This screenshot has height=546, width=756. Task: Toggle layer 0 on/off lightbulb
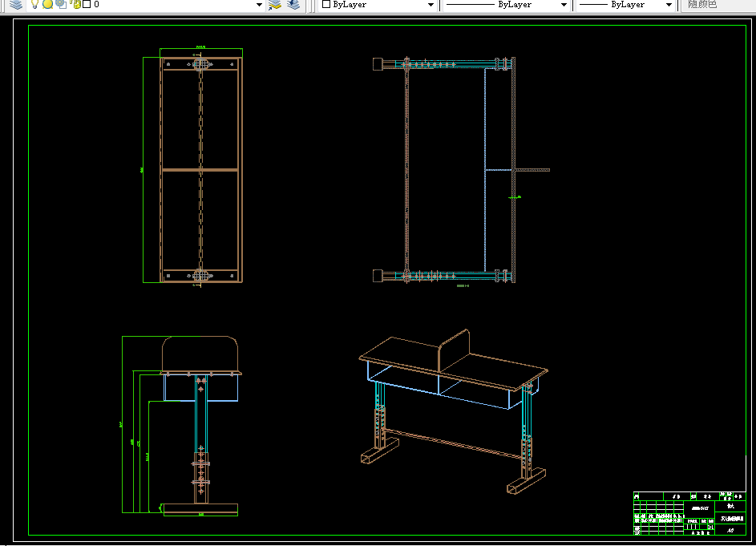pos(34,4)
